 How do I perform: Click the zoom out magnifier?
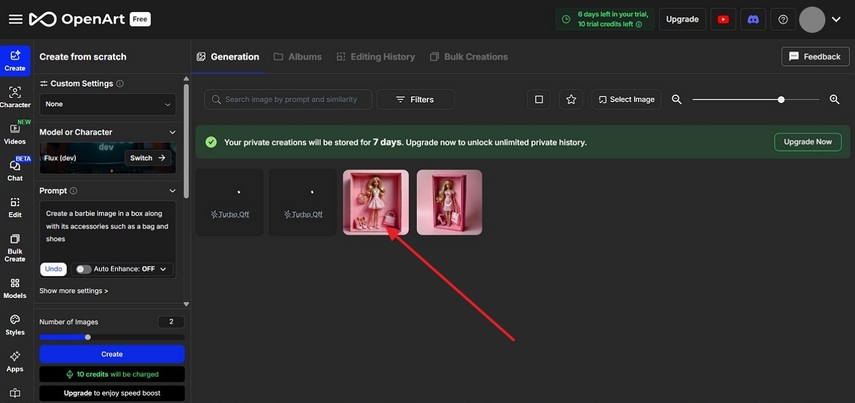tap(677, 99)
